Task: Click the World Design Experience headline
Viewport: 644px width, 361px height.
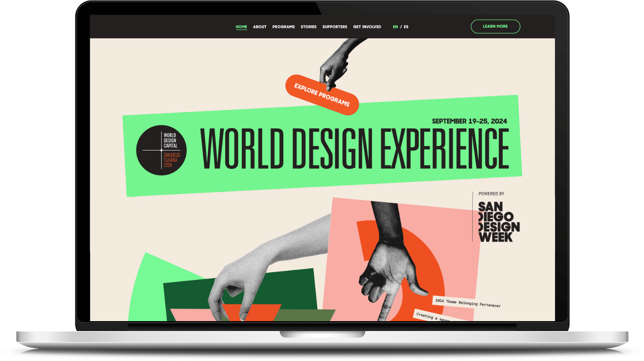Action: tap(355, 148)
